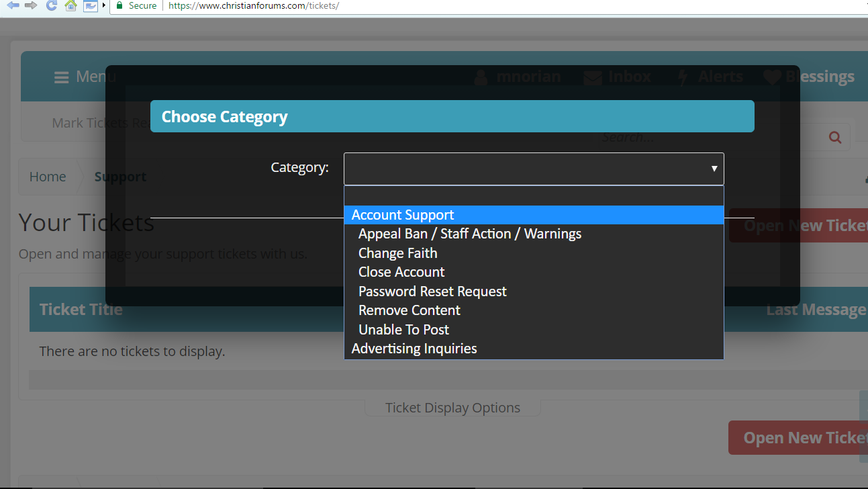Go to Home breadcrumb

[x=48, y=177]
